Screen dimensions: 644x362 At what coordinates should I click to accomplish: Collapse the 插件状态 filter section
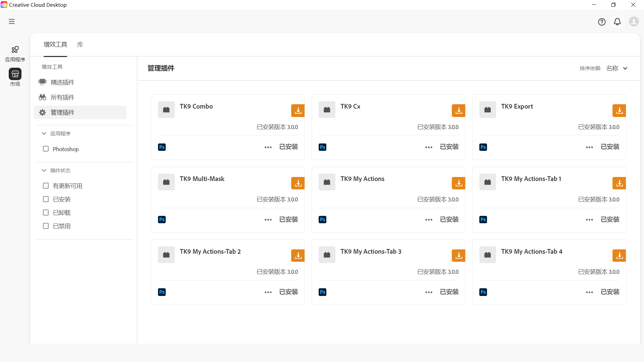point(44,170)
